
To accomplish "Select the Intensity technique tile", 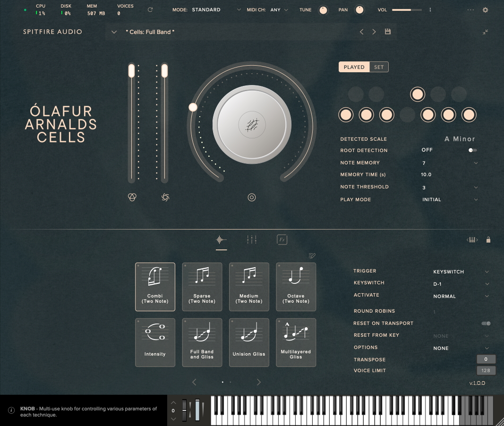I will [x=155, y=342].
